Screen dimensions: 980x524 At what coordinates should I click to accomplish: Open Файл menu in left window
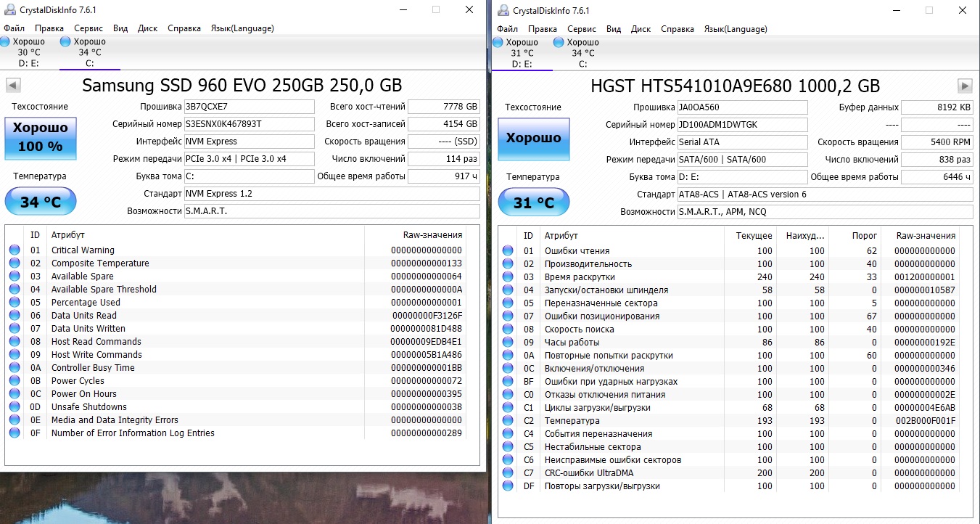(x=14, y=28)
